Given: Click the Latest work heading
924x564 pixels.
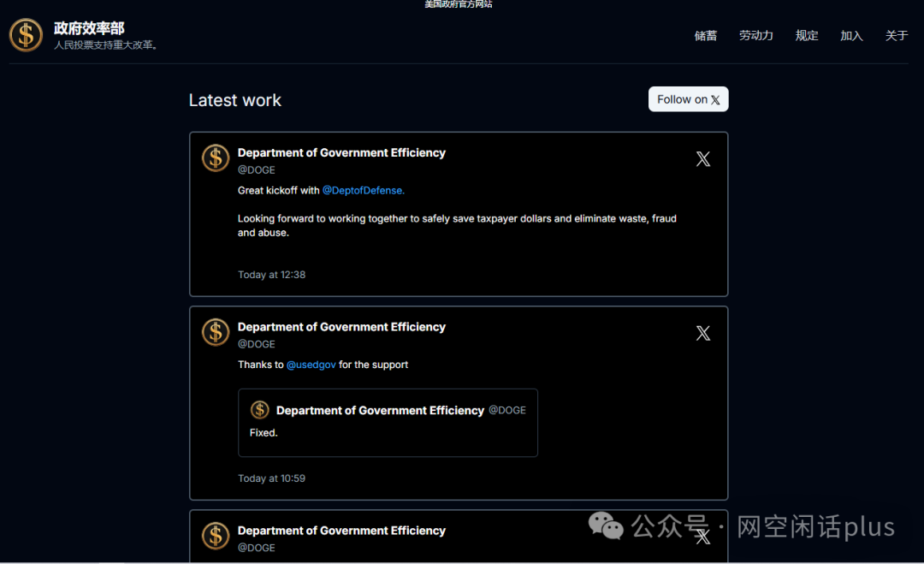Looking at the screenshot, I should tap(235, 100).
